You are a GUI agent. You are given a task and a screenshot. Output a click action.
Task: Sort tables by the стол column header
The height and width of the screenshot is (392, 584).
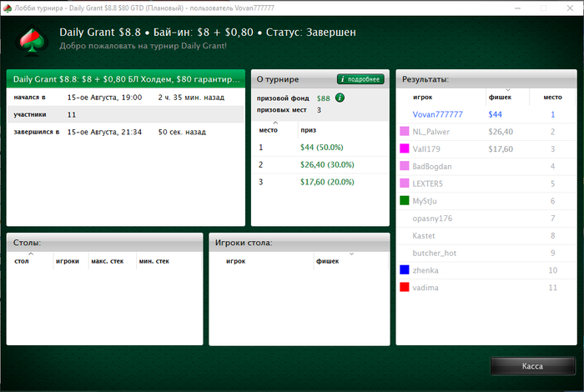click(22, 261)
